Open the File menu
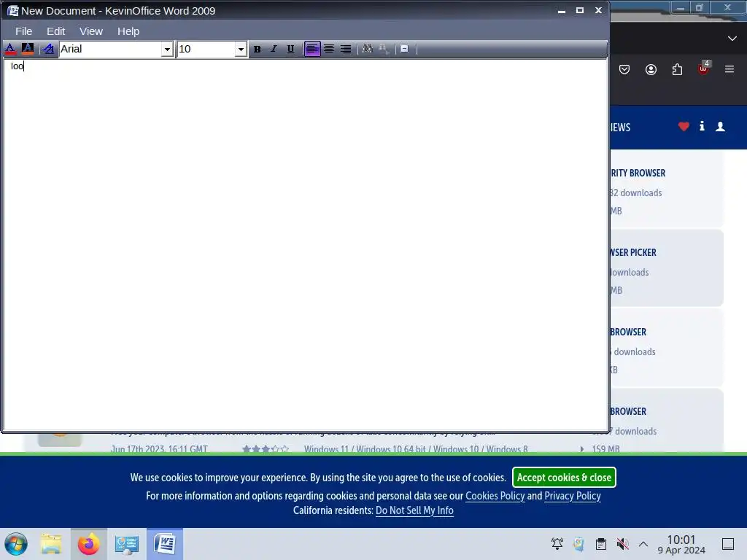747x560 pixels. tap(24, 31)
